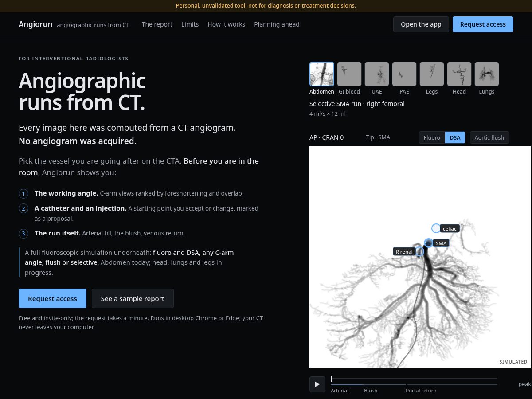Image resolution: width=532 pixels, height=399 pixels.
Task: Toggle the Aortic flush injection
Action: (489, 137)
